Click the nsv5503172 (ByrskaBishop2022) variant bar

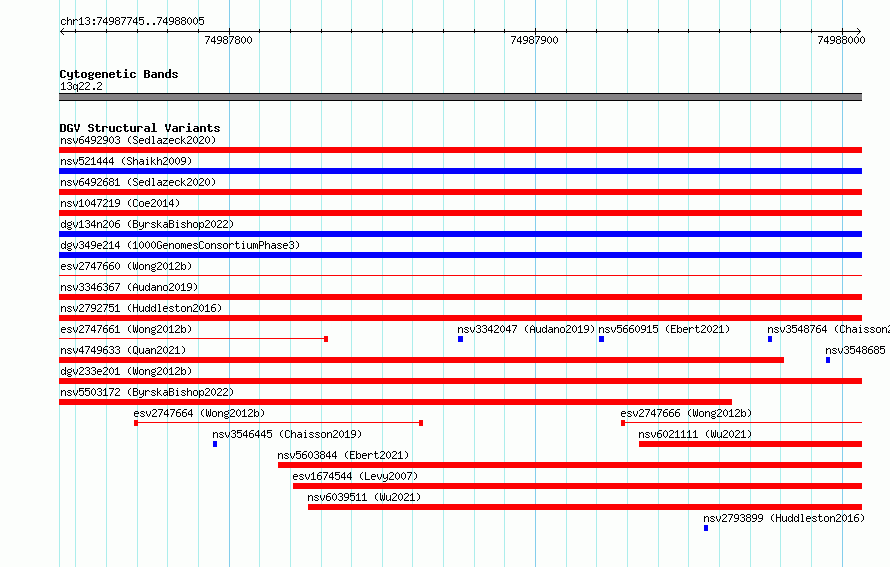tap(395, 402)
